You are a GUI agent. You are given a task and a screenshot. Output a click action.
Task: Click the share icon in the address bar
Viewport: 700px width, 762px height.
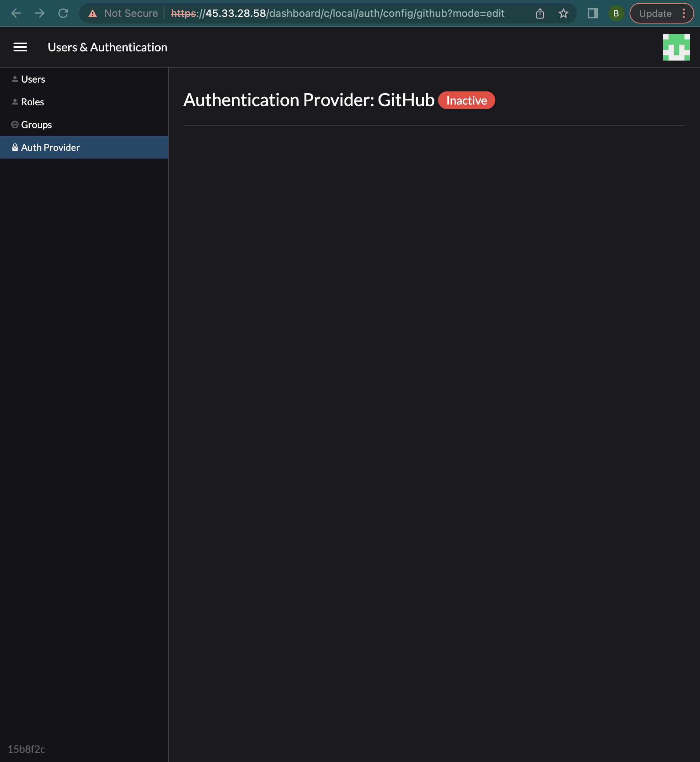pyautogui.click(x=539, y=13)
